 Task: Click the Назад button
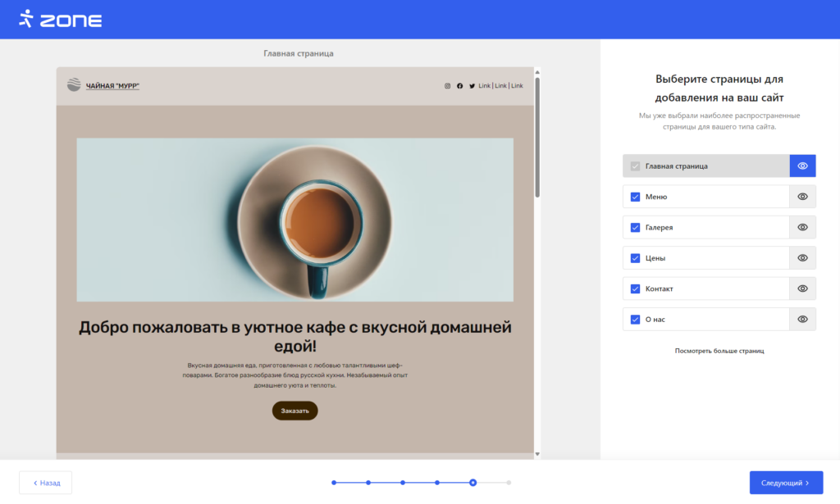[44, 483]
